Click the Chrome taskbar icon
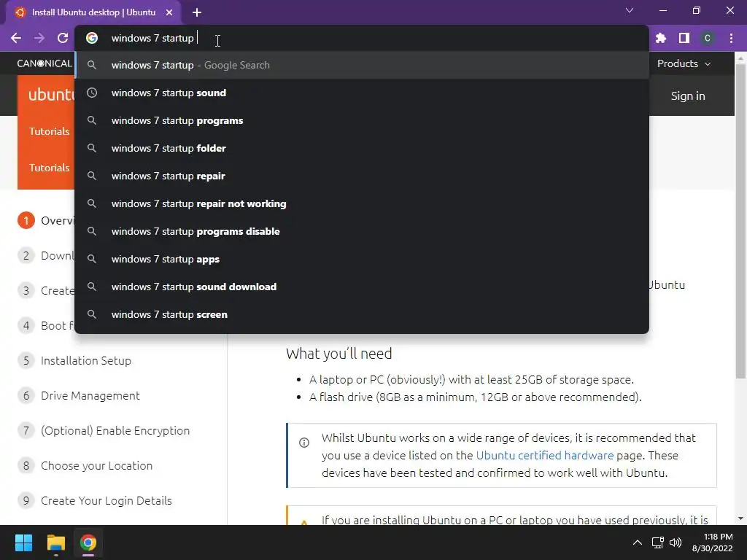The height and width of the screenshot is (560, 747). 88,542
